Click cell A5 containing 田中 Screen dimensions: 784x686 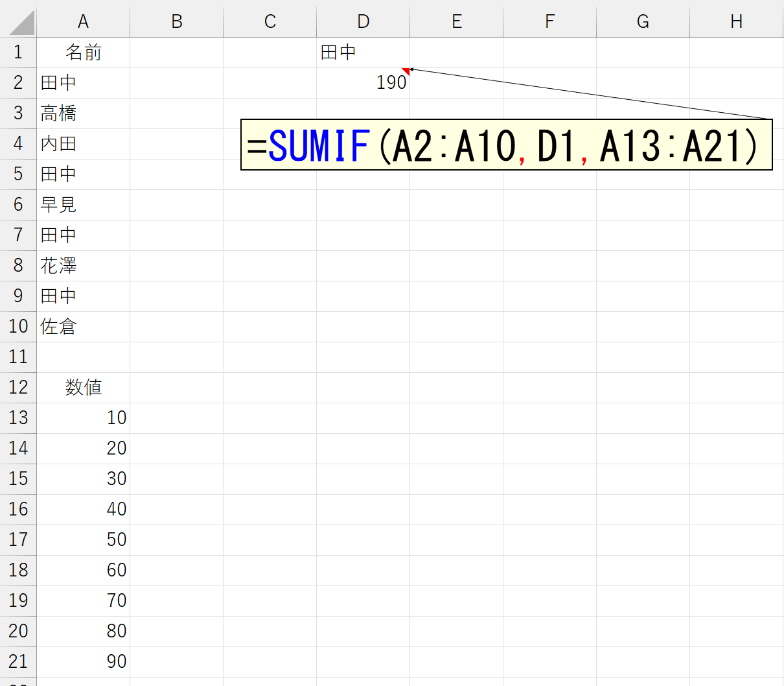83,174
